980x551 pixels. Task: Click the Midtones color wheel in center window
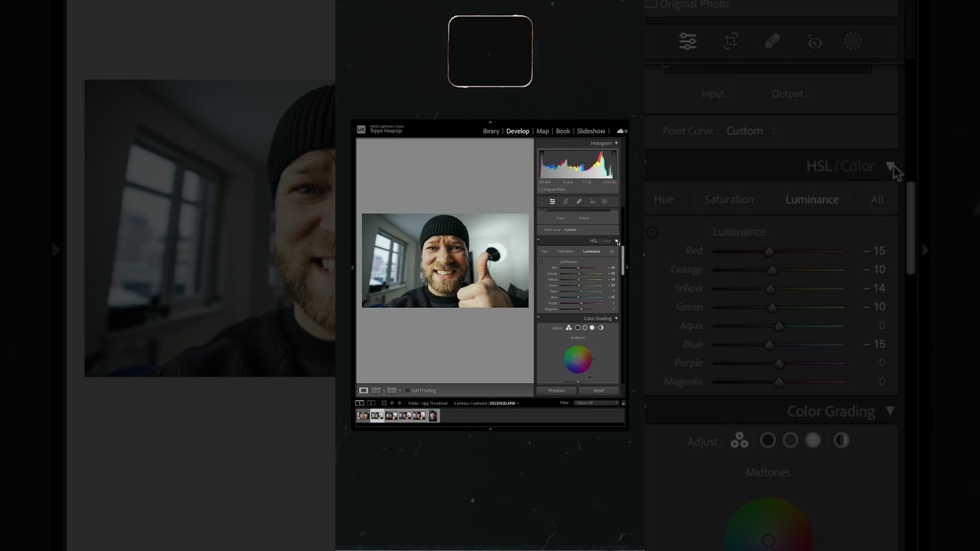coord(578,360)
